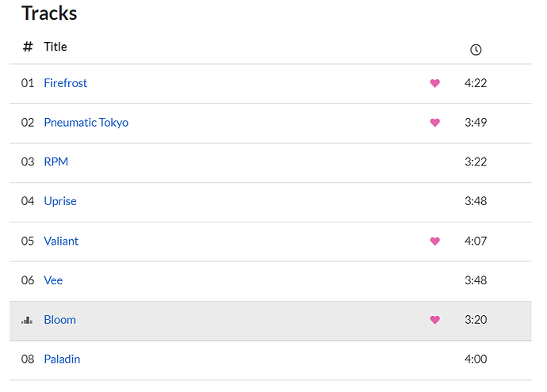Select track number 06 row index
This screenshot has width=547, height=392.
(28, 280)
